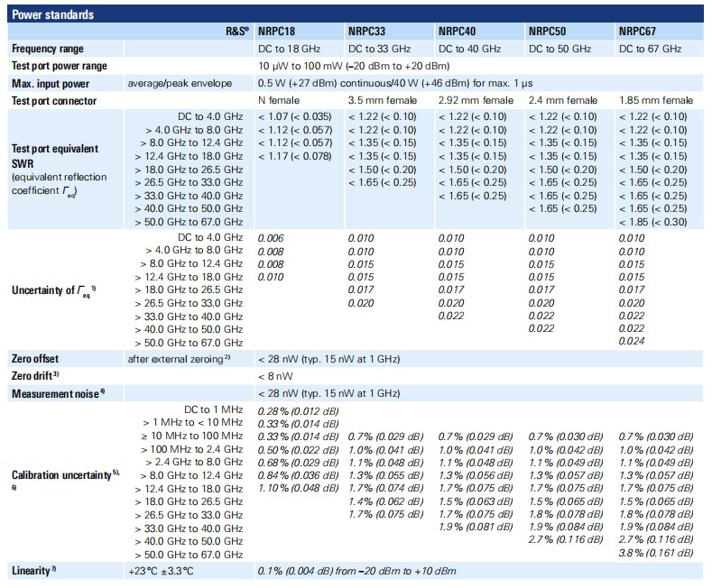Click the "< 1.07 (< 0.035)" SWR value

295,116
